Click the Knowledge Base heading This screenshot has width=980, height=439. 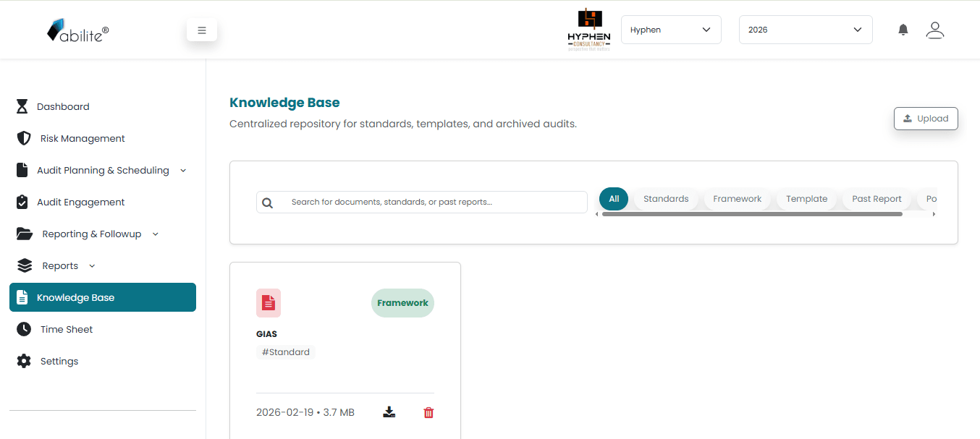pyautogui.click(x=284, y=103)
